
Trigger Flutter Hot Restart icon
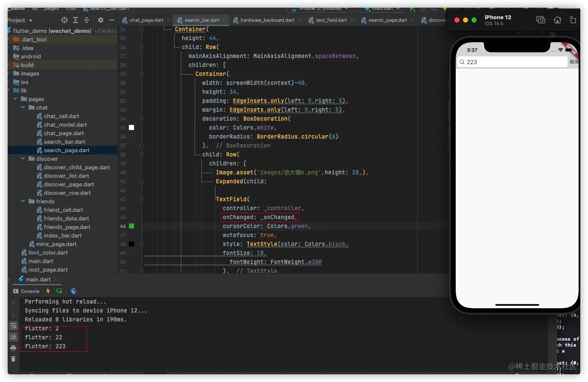point(59,291)
